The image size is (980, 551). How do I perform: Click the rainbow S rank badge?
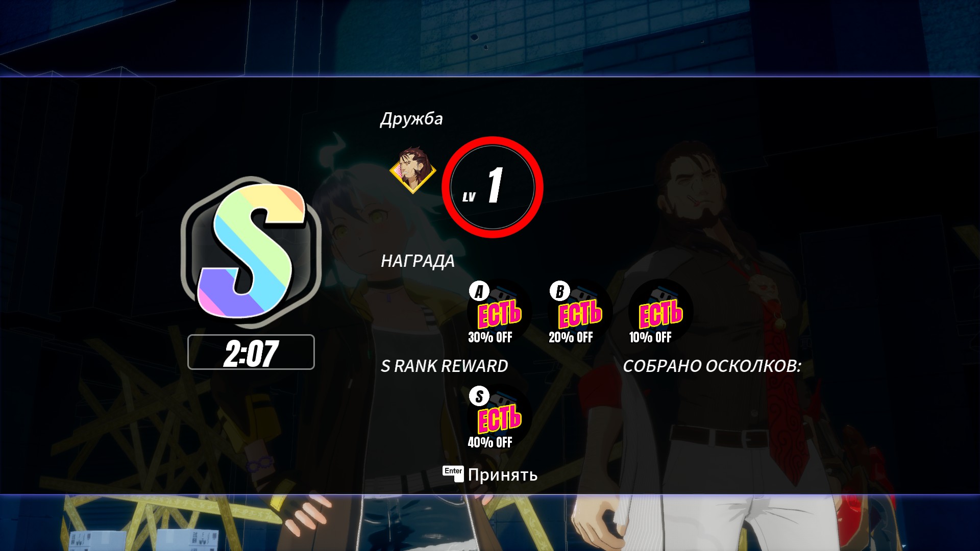[x=251, y=252]
